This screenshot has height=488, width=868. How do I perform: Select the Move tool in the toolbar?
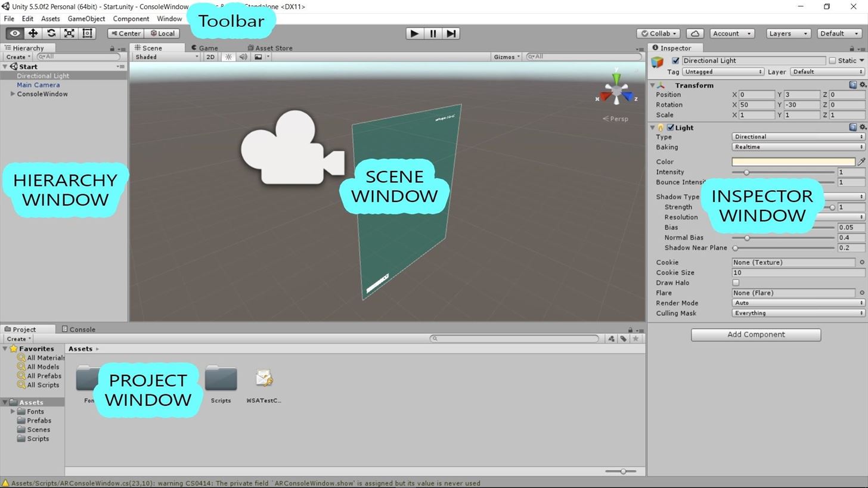click(x=33, y=33)
